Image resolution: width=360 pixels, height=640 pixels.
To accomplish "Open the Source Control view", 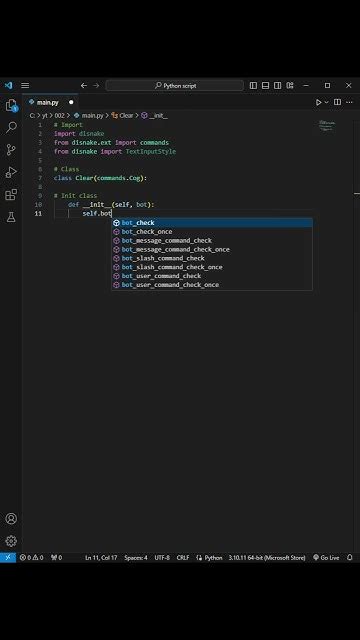I will [x=11, y=150].
